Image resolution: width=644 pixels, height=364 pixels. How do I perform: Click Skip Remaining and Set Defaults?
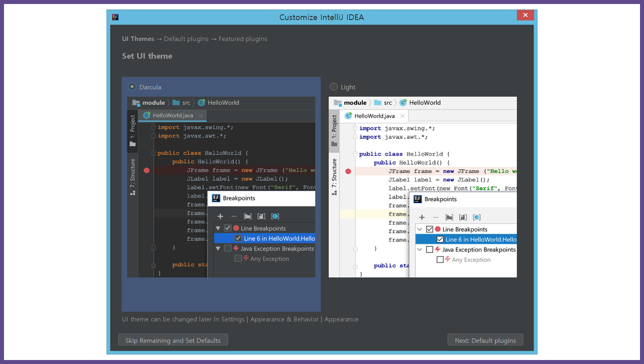173,340
